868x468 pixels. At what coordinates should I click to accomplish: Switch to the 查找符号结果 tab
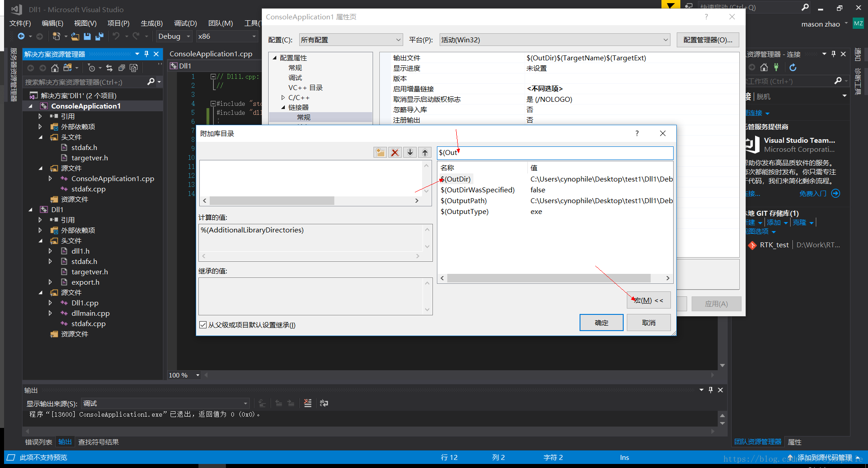click(99, 442)
